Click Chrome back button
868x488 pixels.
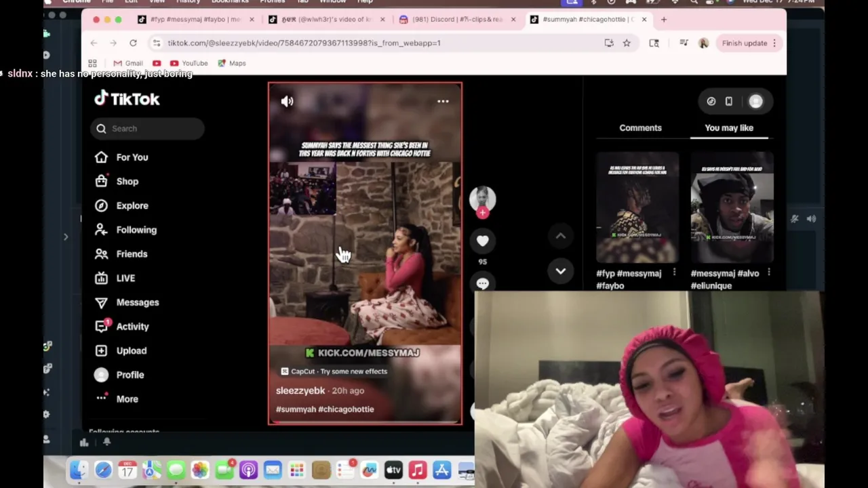coord(94,43)
